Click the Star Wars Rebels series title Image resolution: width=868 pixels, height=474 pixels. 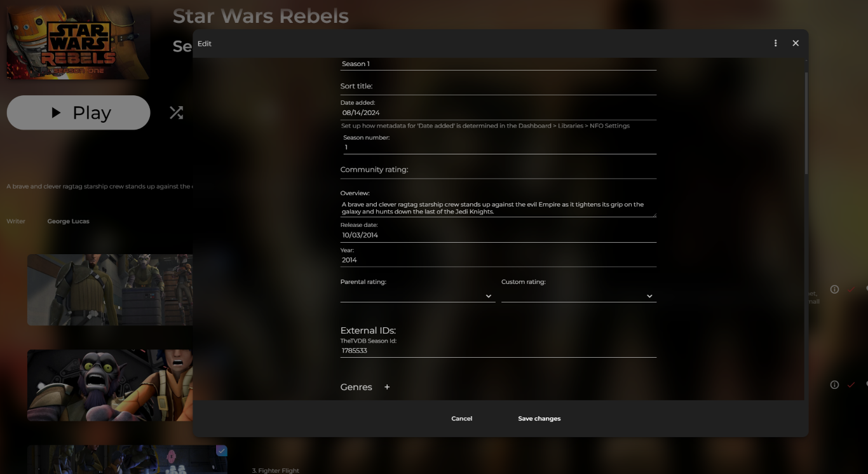tap(261, 16)
